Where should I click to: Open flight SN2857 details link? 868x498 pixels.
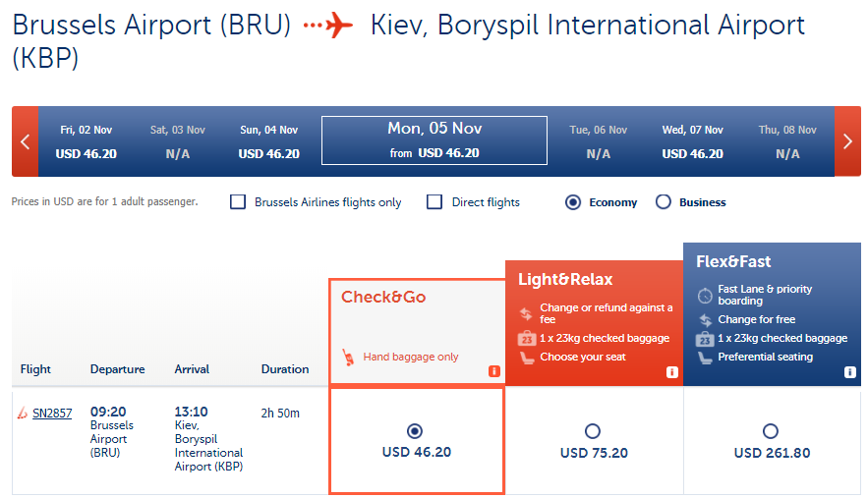tap(52, 414)
